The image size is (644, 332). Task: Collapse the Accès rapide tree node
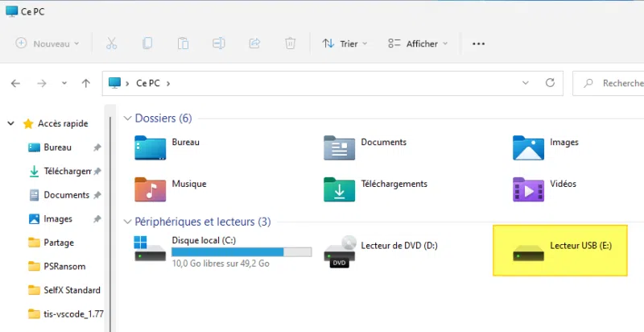point(11,123)
